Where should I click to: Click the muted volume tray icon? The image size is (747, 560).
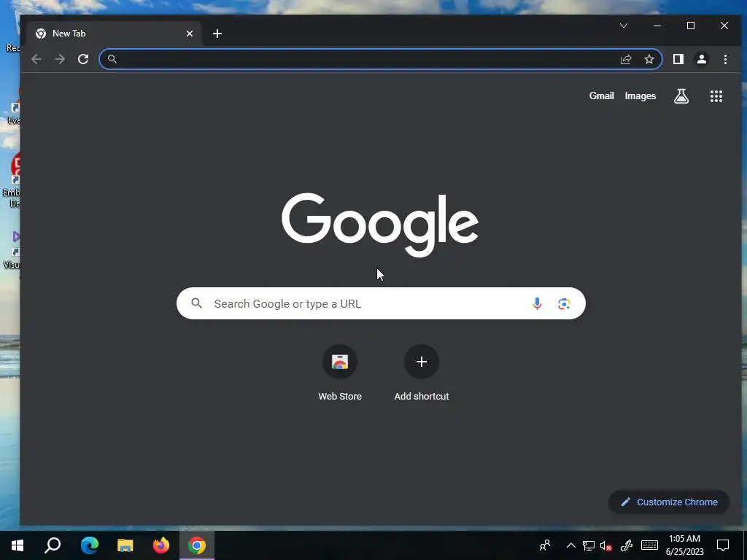pos(606,545)
